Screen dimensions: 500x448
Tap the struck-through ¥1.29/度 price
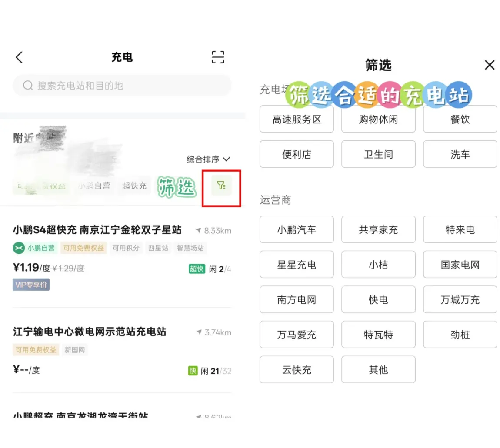point(69,269)
